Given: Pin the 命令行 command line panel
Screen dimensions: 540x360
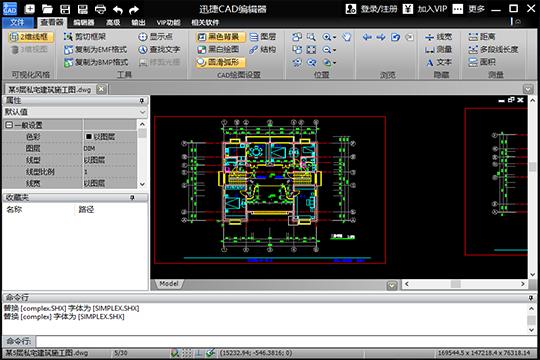Looking at the screenshot, I should click(x=531, y=298).
